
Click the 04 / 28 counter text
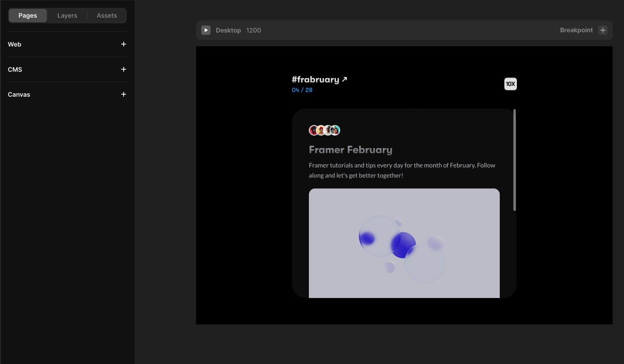coord(302,90)
